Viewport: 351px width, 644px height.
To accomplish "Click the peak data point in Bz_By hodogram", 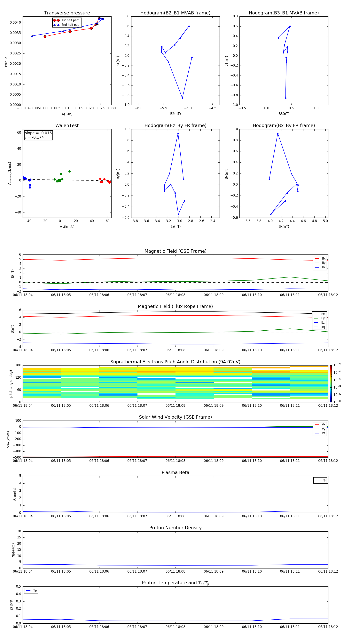I will point(178,133).
